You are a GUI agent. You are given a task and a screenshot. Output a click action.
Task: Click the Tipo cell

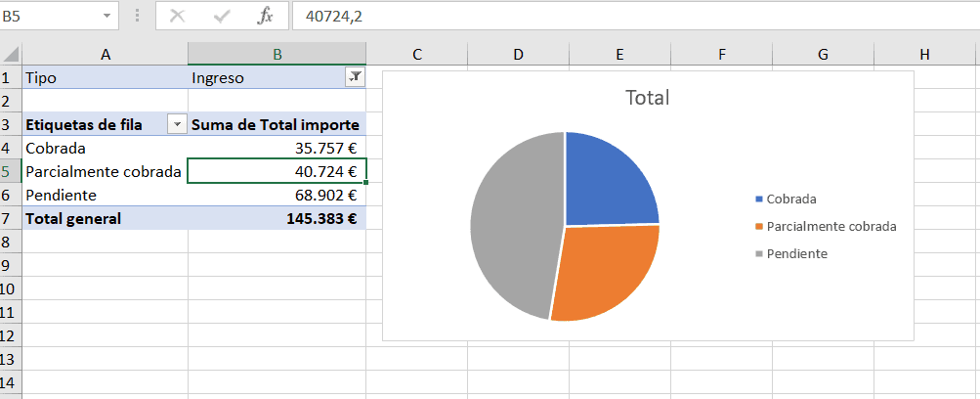(x=105, y=77)
